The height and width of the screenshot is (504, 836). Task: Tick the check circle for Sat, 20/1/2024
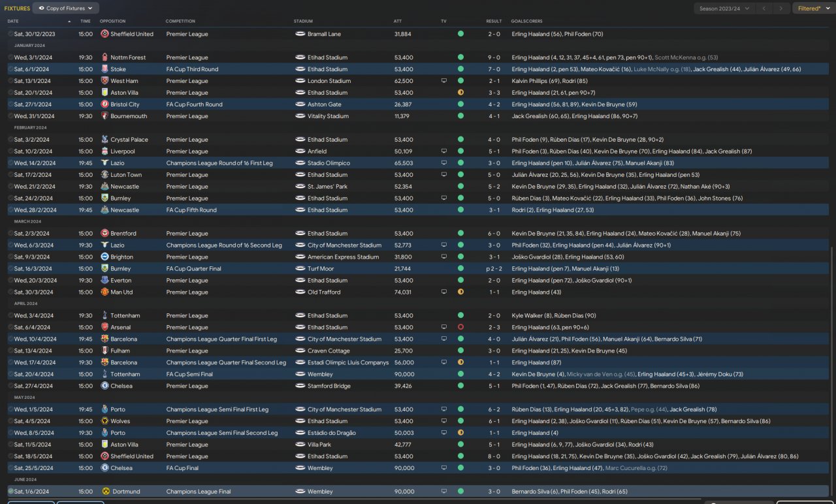coord(10,93)
